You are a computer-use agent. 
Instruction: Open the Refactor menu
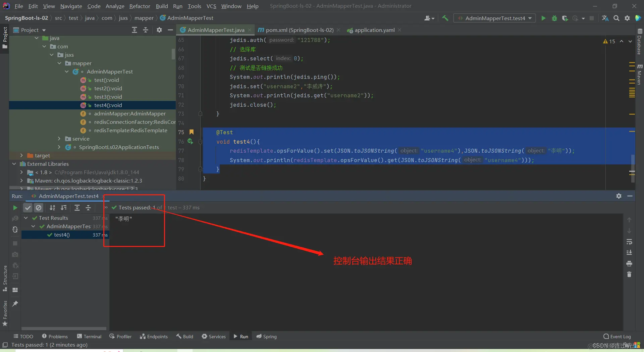140,6
